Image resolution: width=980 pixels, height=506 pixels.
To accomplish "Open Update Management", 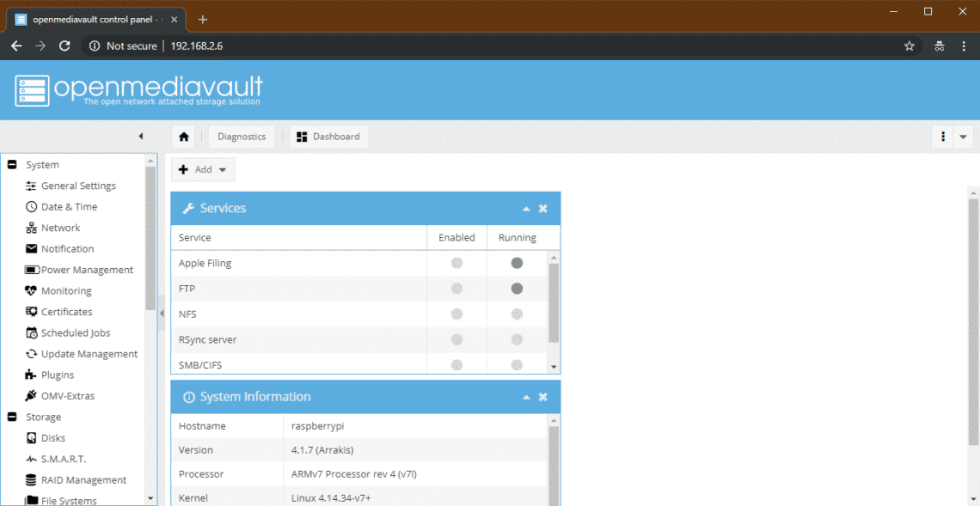I will pyautogui.click(x=89, y=354).
